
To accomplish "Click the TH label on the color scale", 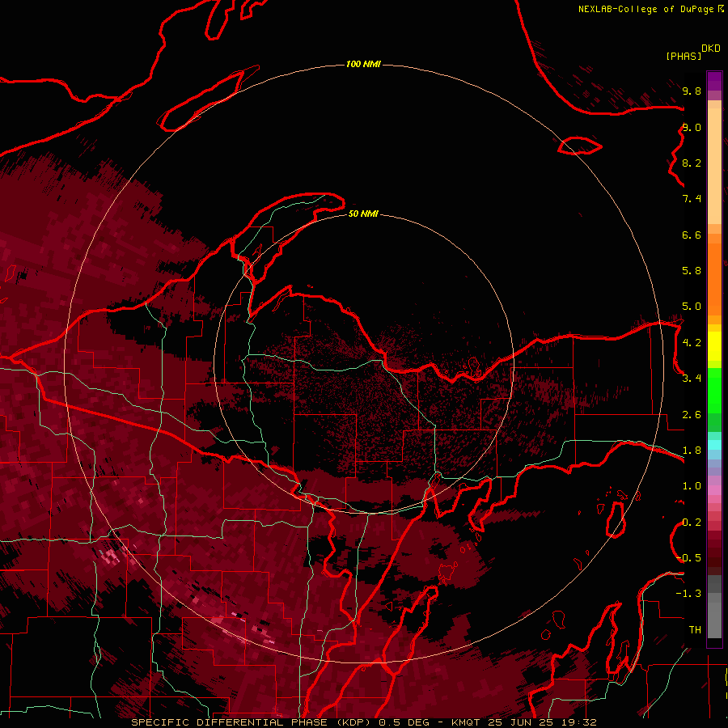I will tap(695, 630).
